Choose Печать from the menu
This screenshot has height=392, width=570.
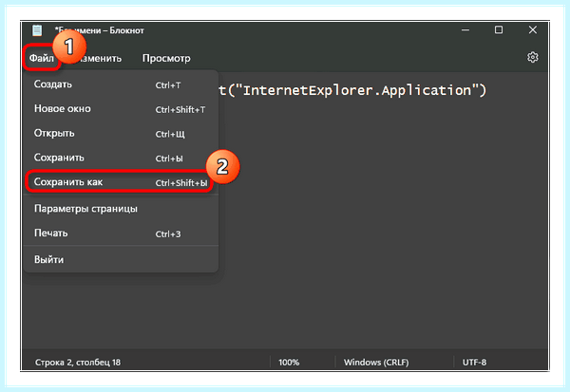point(121,233)
